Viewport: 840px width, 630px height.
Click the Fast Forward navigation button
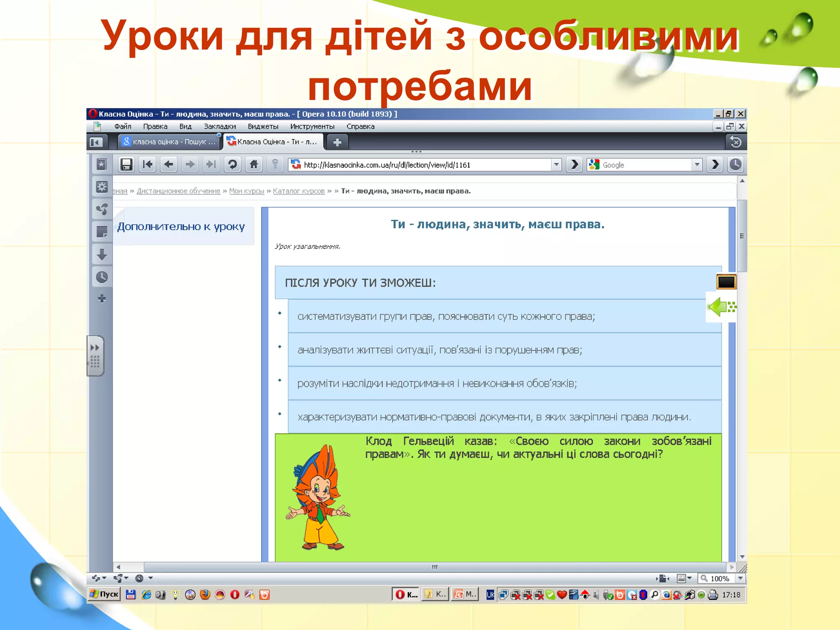(211, 164)
